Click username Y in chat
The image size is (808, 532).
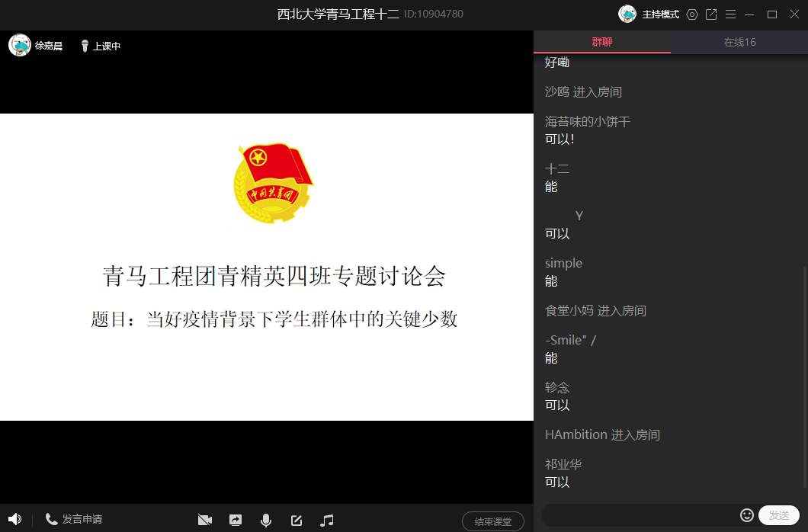[579, 216]
